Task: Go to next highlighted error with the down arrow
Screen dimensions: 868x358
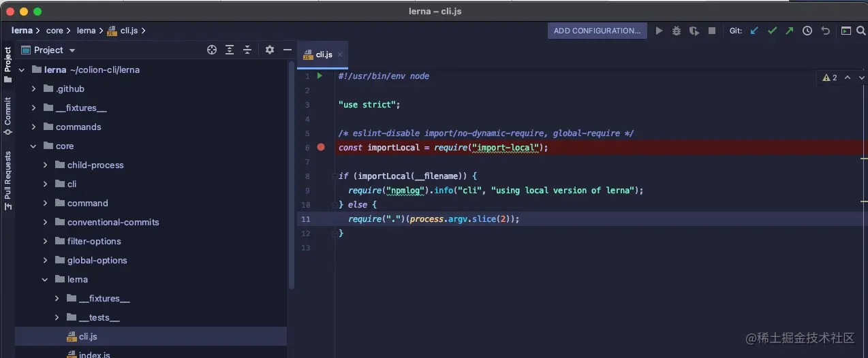Action: pyautogui.click(x=861, y=78)
